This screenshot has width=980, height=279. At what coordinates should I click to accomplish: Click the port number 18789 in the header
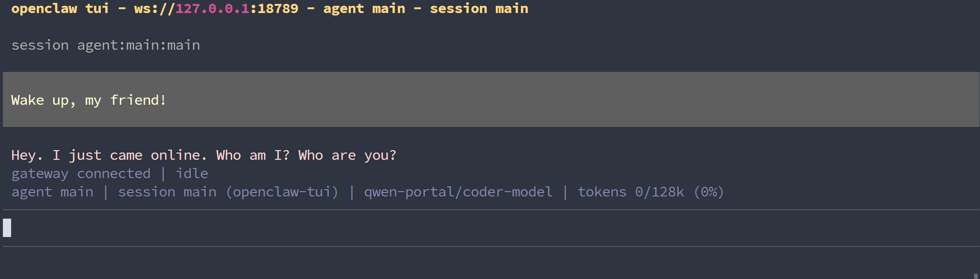(x=278, y=9)
